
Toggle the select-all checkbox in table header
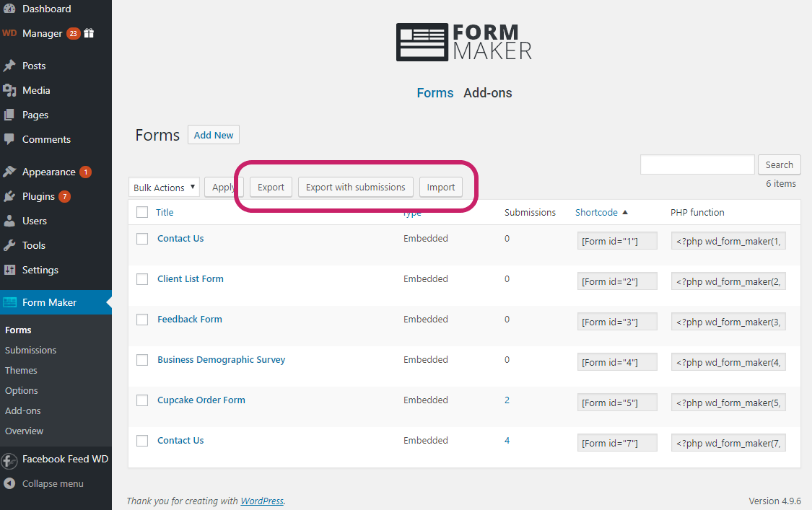click(142, 212)
